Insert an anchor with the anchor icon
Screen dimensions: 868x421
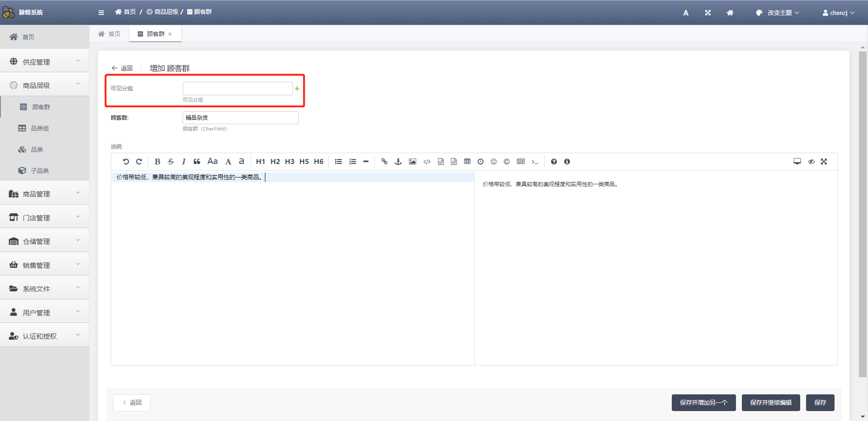398,162
